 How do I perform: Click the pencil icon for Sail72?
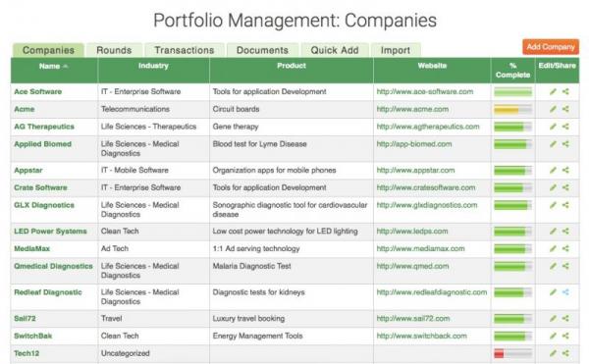pos(553,318)
